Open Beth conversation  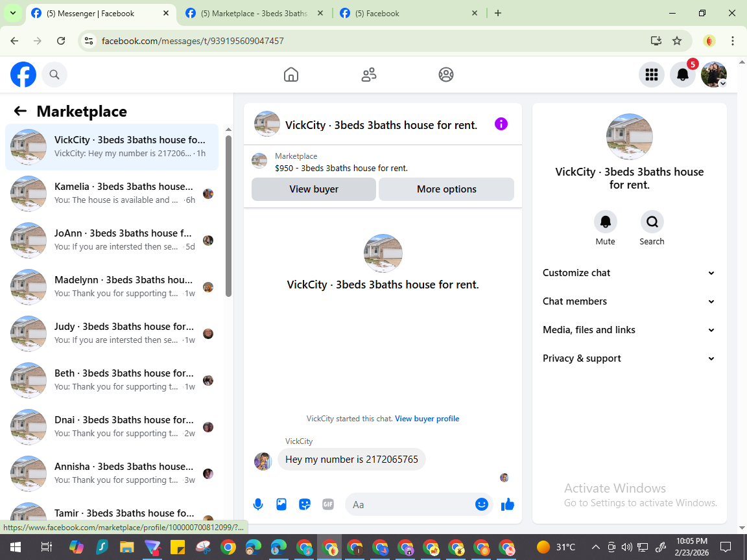112,380
